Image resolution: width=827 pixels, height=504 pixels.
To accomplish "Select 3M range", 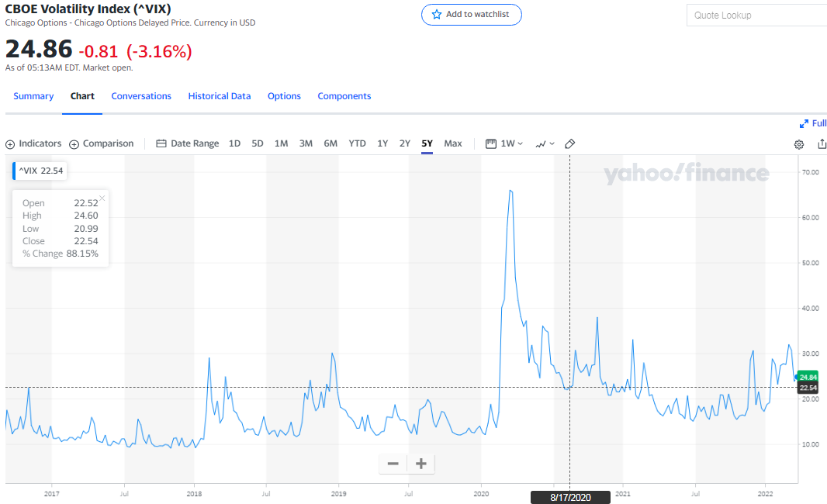I will pos(306,143).
